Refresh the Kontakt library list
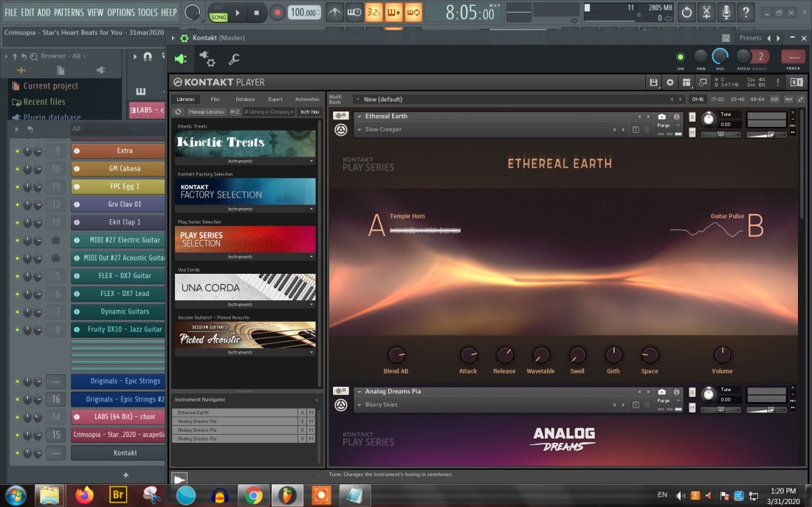This screenshot has height=507, width=812. 178,111
